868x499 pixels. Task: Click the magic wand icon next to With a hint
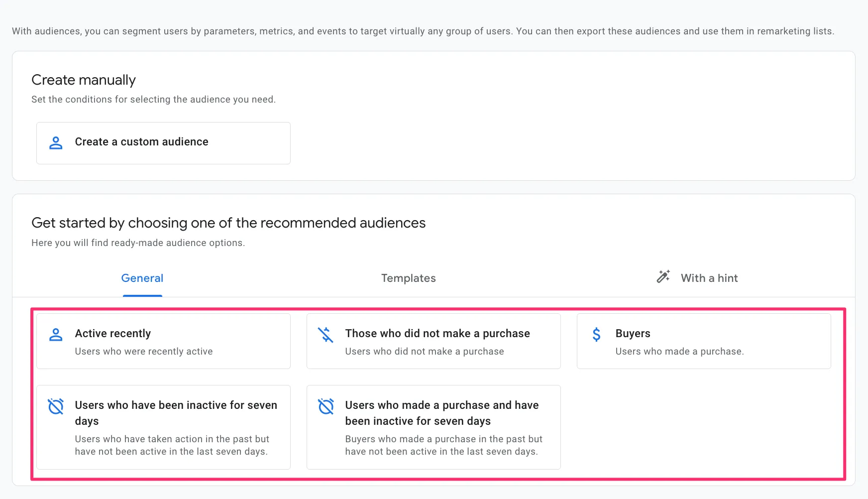pyautogui.click(x=663, y=277)
